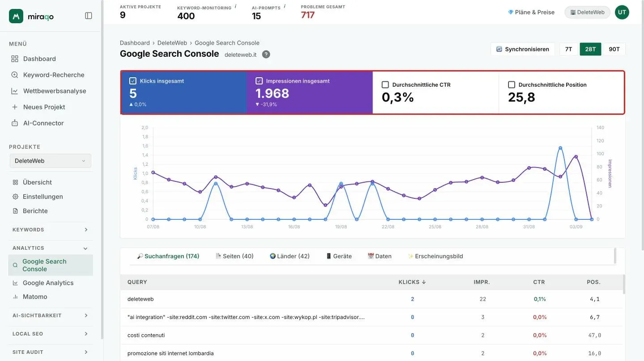This screenshot has height=361, width=644.
Task: Expand the Local SEO sidebar section
Action: point(51,334)
